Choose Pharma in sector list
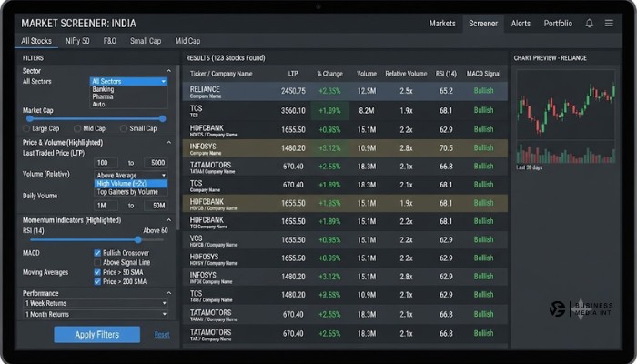 coord(102,96)
